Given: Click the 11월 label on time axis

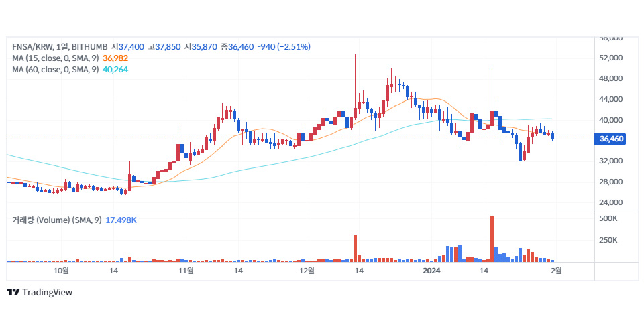Looking at the screenshot, I should [186, 271].
